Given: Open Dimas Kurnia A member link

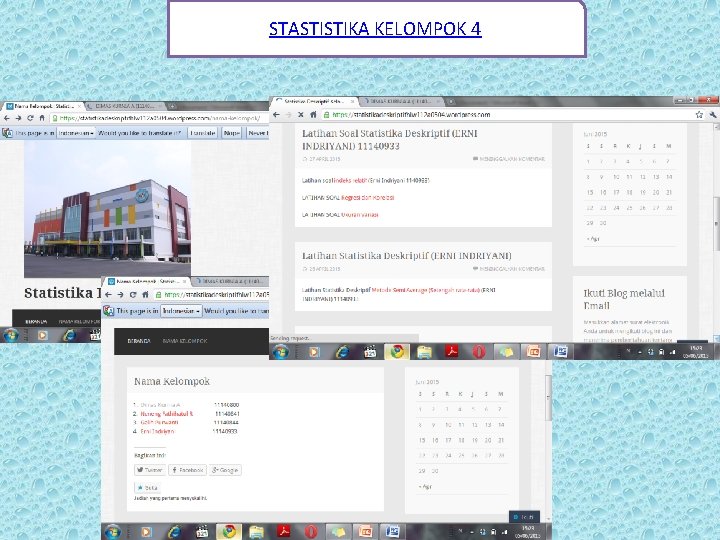Looking at the screenshot, I should pos(160,405).
